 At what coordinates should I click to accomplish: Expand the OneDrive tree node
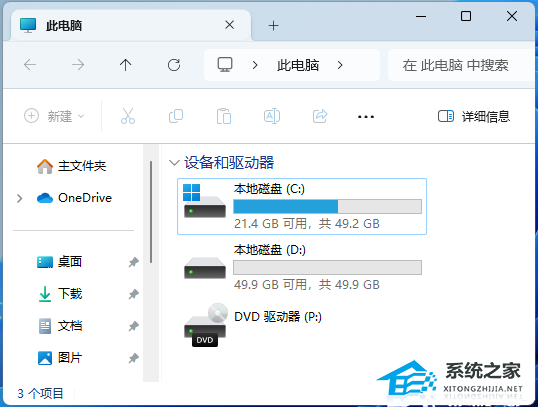point(20,198)
